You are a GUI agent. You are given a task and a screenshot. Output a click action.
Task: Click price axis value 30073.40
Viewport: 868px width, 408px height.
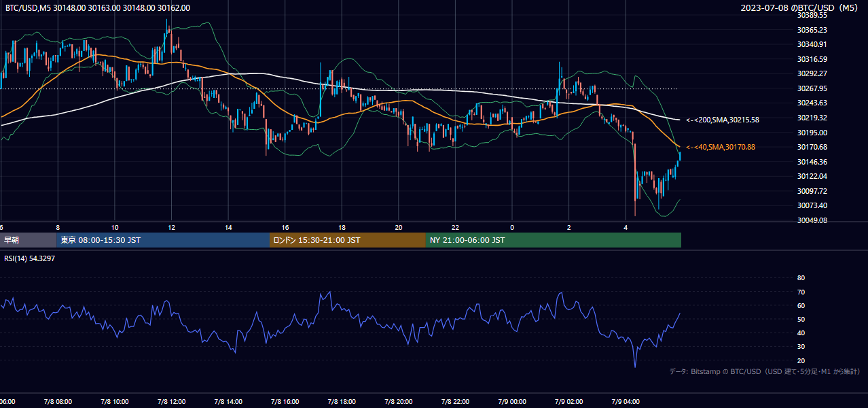(812, 205)
